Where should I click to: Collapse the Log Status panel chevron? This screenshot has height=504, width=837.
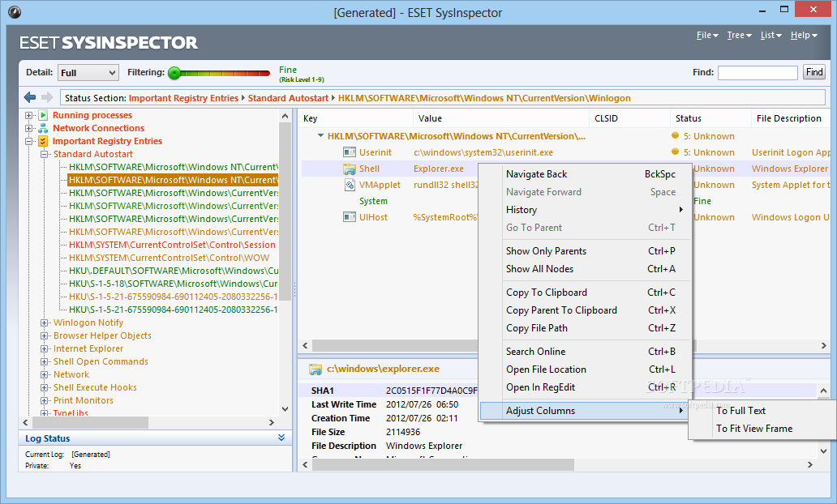281,438
